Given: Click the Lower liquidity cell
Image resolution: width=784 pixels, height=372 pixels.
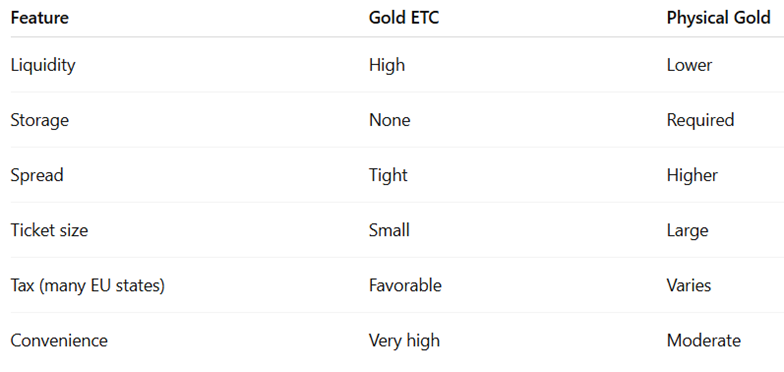Looking at the screenshot, I should [690, 65].
